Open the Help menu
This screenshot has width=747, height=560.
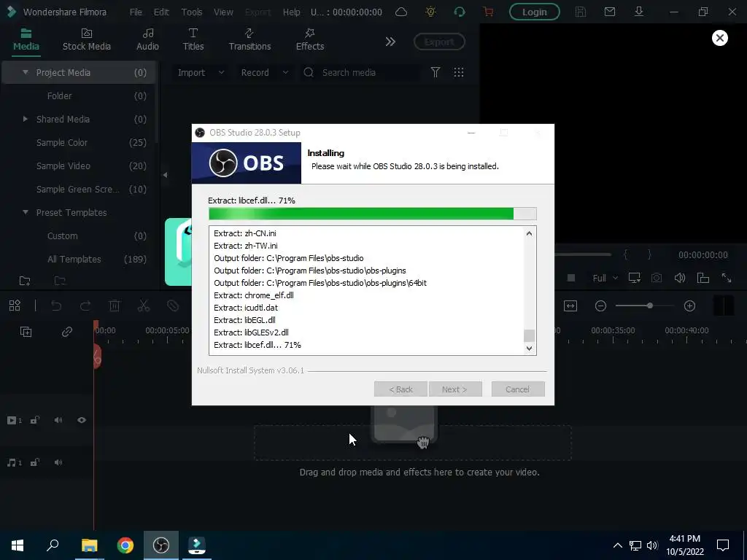coord(291,12)
